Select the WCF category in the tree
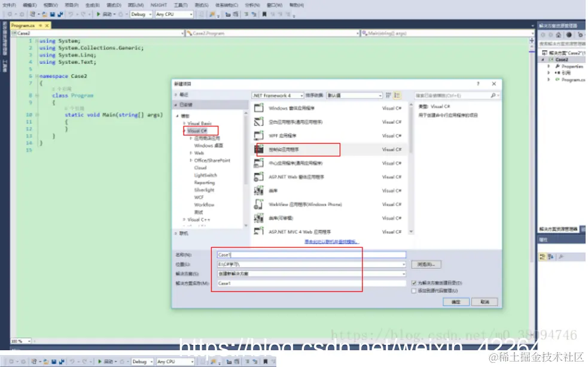 click(199, 198)
